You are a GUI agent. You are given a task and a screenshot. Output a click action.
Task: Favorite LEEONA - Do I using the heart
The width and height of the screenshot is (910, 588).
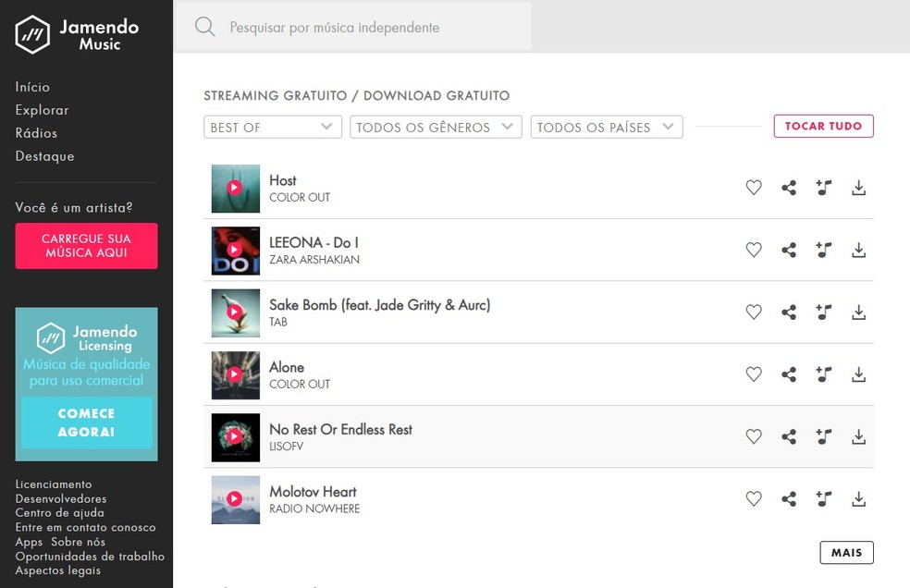754,250
